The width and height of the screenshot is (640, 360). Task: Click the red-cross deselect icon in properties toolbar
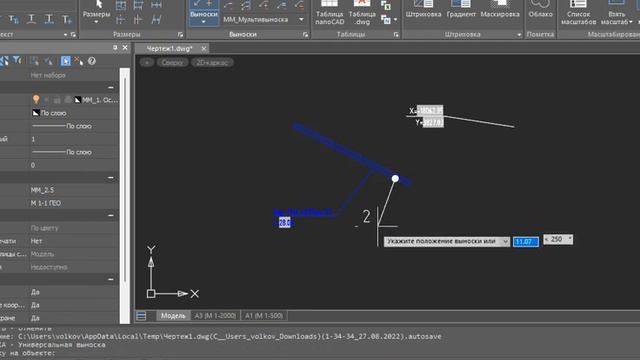(x=78, y=61)
